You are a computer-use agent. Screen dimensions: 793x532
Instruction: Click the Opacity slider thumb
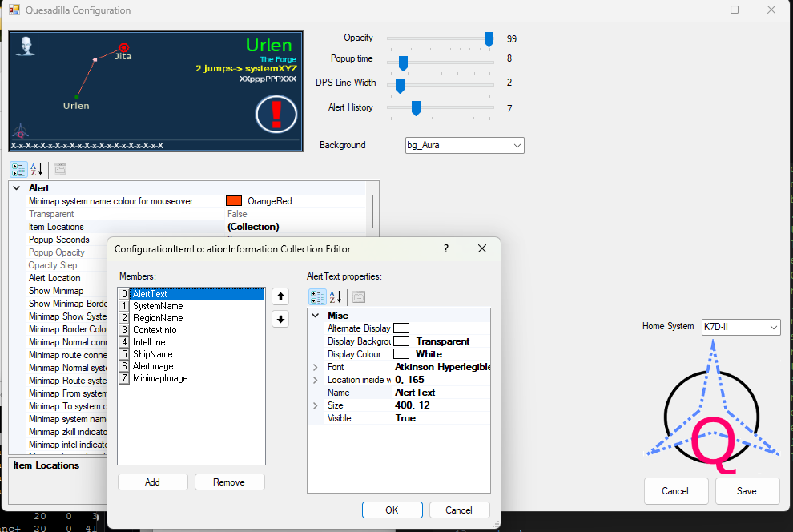489,38
